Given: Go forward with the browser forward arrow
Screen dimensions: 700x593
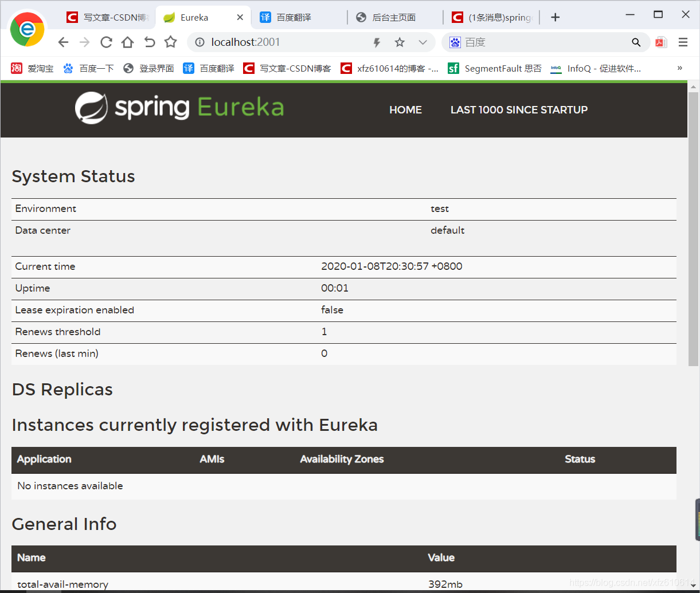Looking at the screenshot, I should click(x=85, y=42).
